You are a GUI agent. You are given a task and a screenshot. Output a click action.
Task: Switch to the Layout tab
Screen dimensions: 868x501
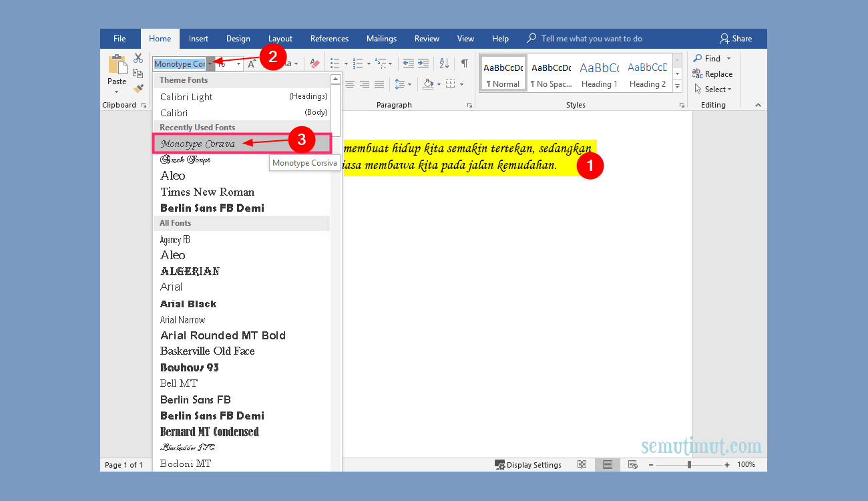(x=280, y=39)
